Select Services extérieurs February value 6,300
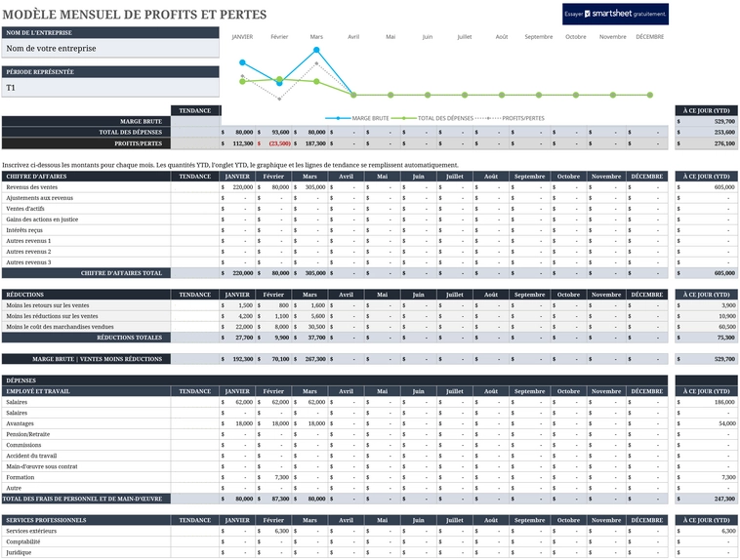The height and width of the screenshot is (560, 740). pos(273,531)
